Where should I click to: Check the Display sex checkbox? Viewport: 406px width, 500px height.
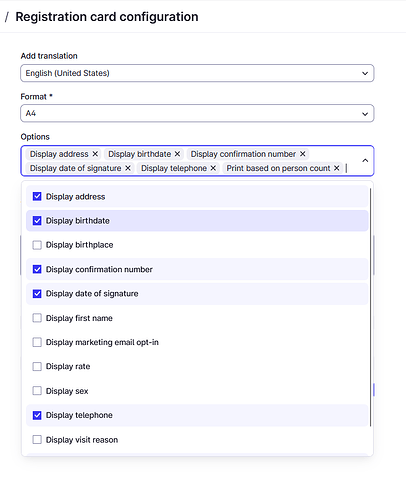(37, 391)
